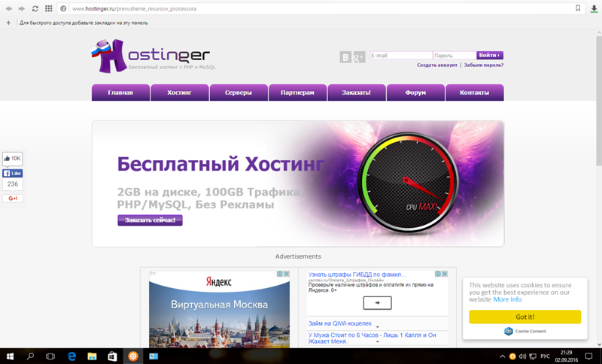Viewport: 602px width, 364px height.
Task: Open the More info cookie link
Action: [x=507, y=299]
